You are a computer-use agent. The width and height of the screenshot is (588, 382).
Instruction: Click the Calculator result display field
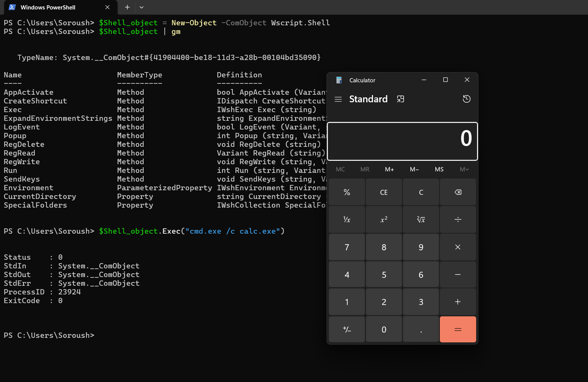402,141
